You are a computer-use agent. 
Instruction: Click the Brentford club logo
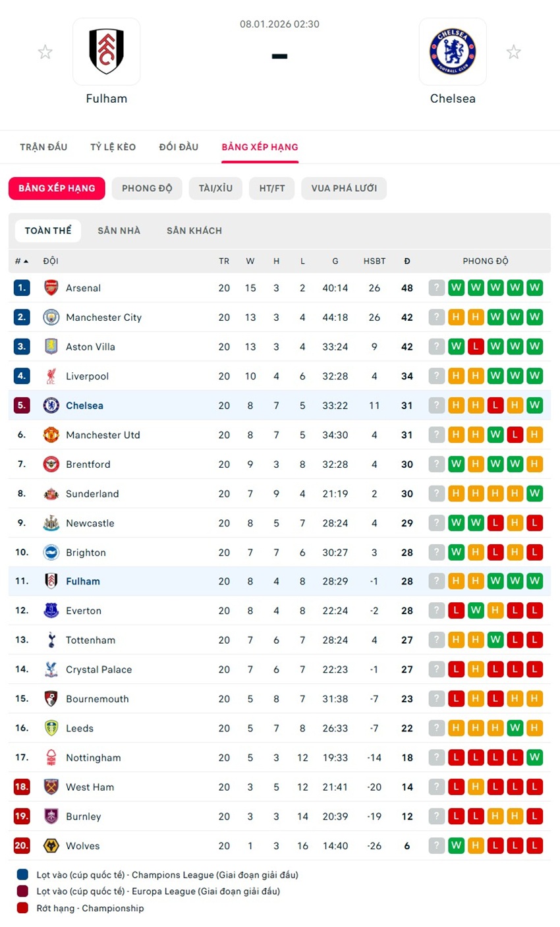(x=51, y=464)
